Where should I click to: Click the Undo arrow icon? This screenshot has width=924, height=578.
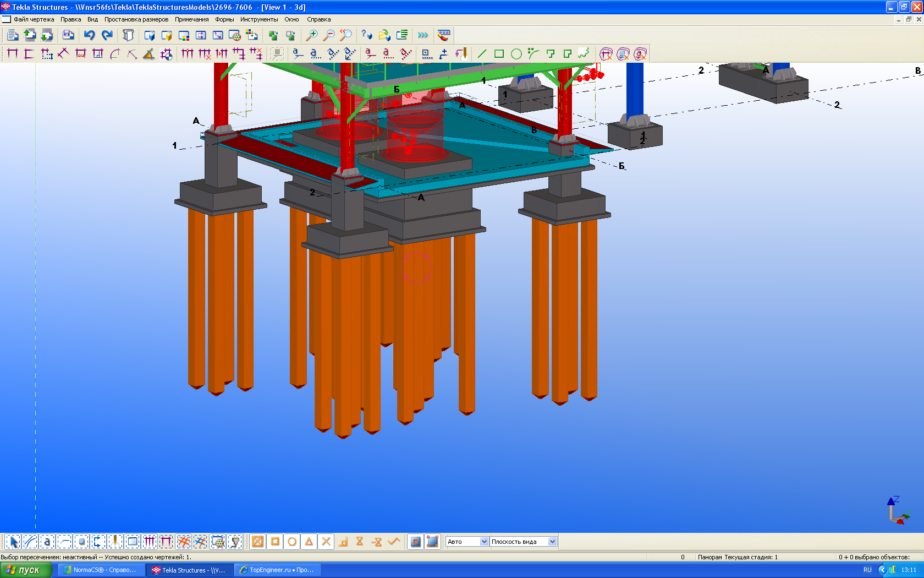[89, 35]
